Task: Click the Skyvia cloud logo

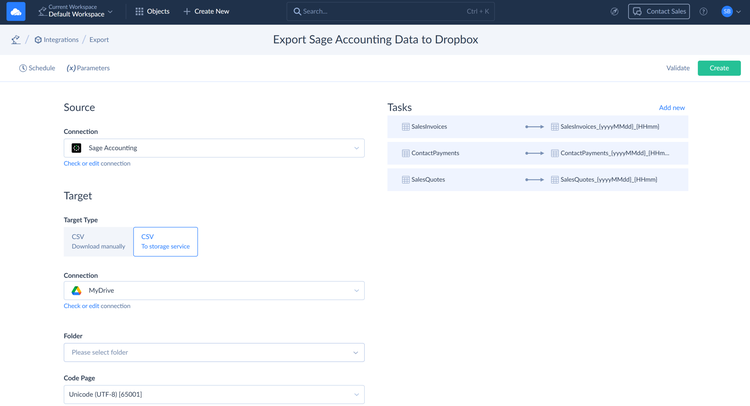Action: (16, 11)
